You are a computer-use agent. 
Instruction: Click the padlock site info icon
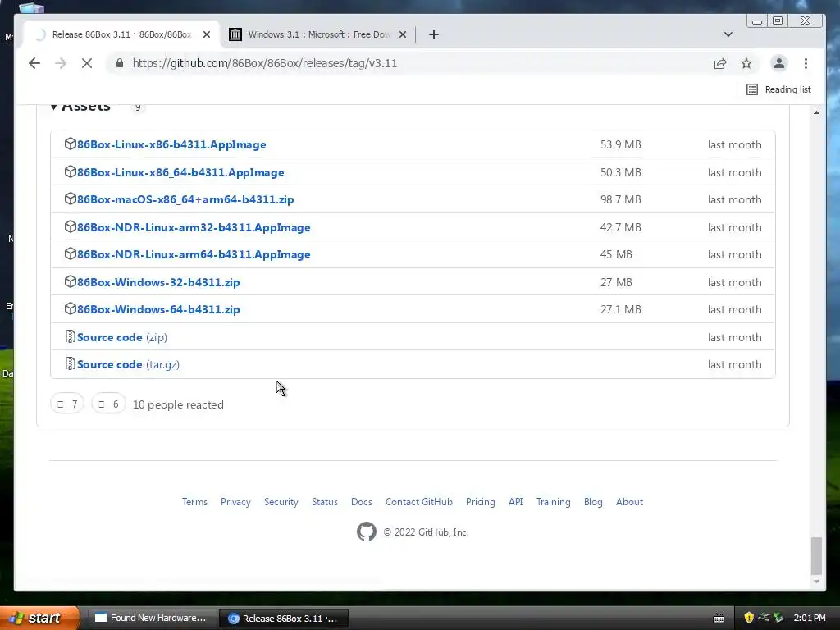click(x=120, y=63)
